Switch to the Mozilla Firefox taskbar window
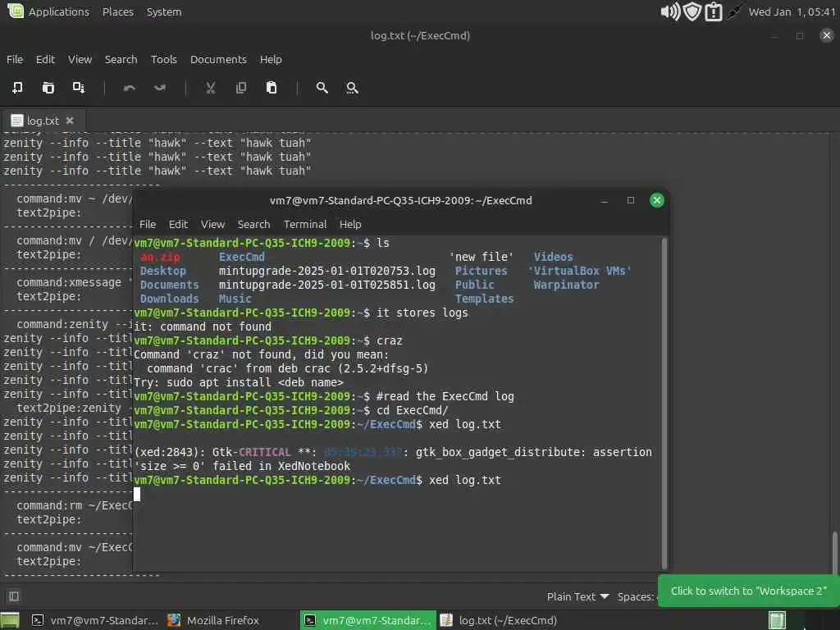Screen dimensions: 840x630 214,620
